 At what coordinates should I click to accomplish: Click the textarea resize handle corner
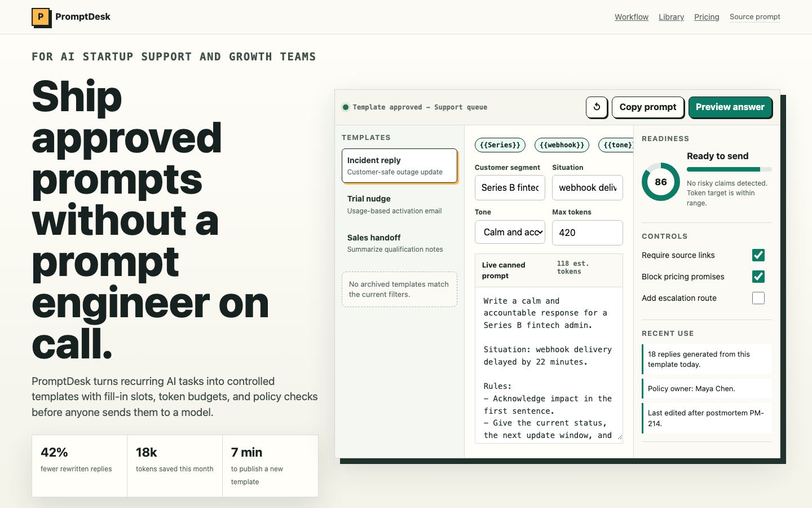pyautogui.click(x=619, y=437)
